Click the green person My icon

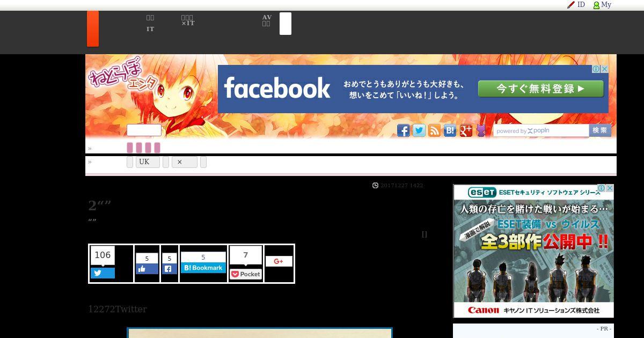click(596, 5)
